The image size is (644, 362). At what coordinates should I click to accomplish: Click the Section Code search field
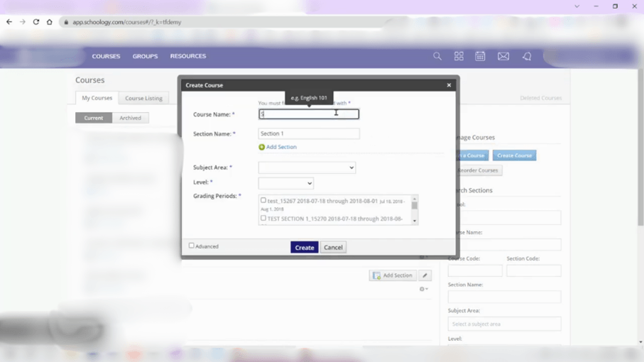(x=533, y=271)
